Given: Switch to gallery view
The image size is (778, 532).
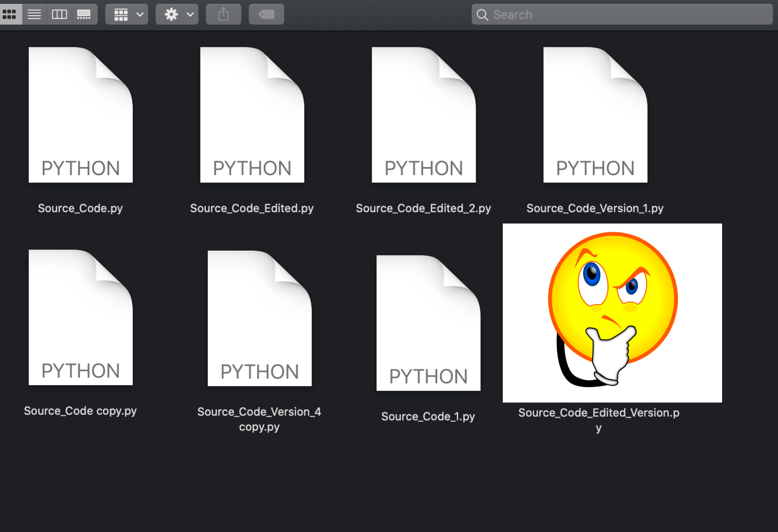Looking at the screenshot, I should 84,15.
